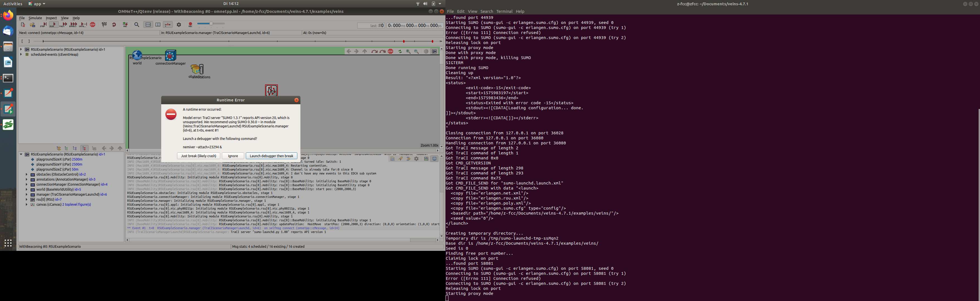Click the red STOP icon in main toolbar
The width and height of the screenshot is (980, 301).
[93, 25]
